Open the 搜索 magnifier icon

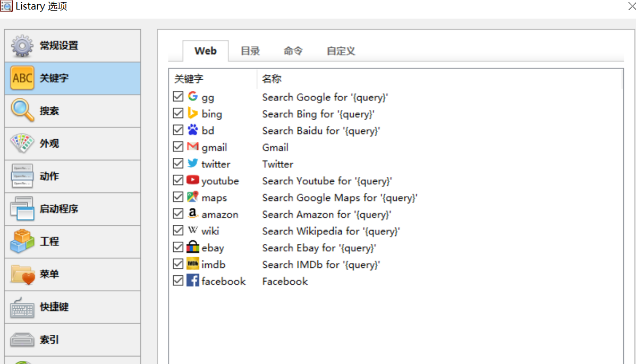[x=22, y=111]
